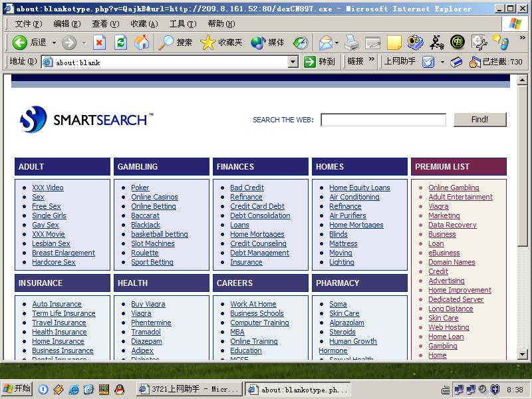The height and width of the screenshot is (399, 532).
Task: Click the History clock icon
Action: [x=301, y=43]
